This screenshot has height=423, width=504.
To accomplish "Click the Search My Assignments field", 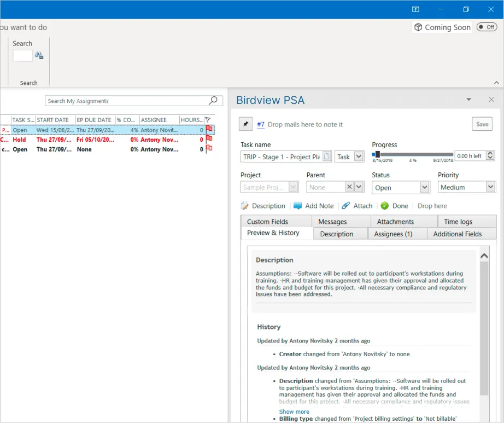I will (x=134, y=101).
